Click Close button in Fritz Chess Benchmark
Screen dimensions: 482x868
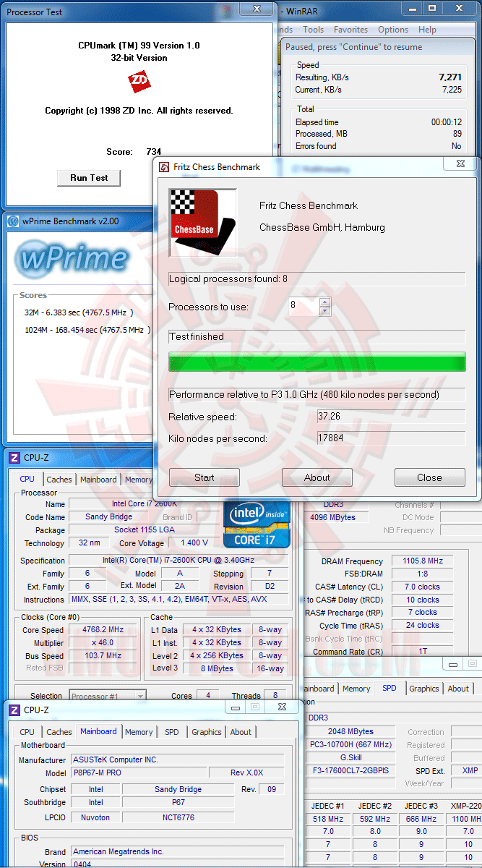point(429,477)
